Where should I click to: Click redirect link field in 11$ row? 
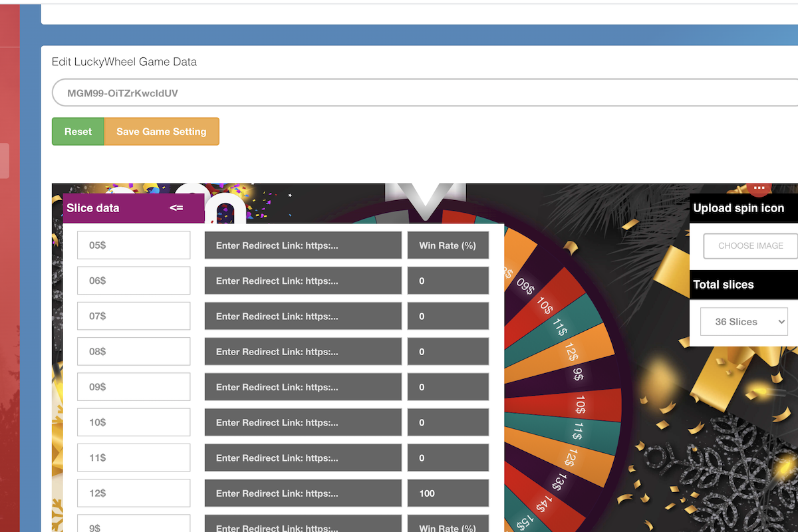303,458
